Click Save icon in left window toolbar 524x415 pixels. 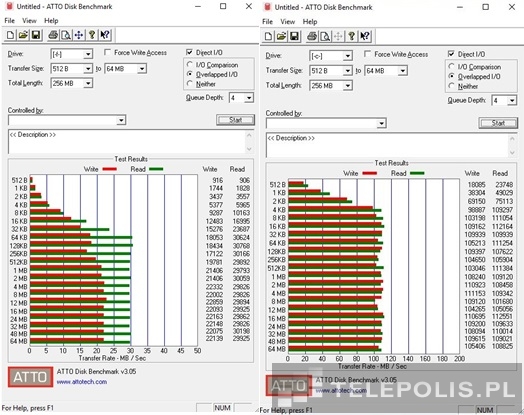[36, 35]
